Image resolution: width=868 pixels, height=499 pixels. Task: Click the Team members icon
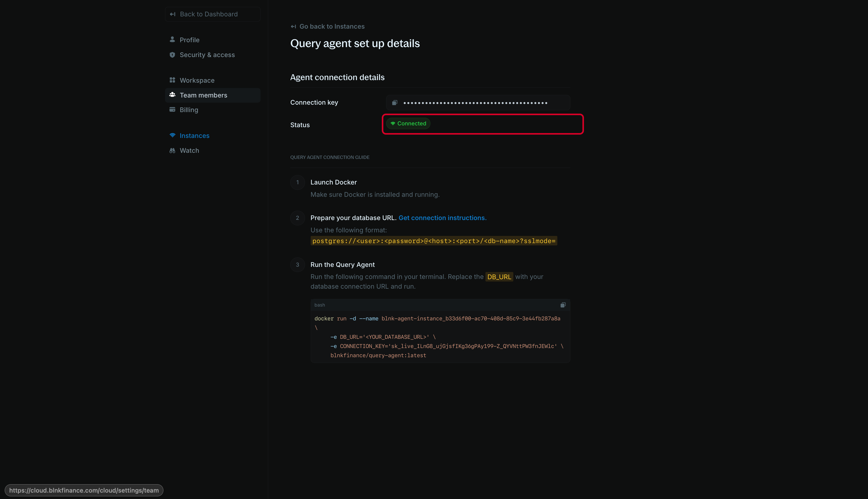(172, 95)
